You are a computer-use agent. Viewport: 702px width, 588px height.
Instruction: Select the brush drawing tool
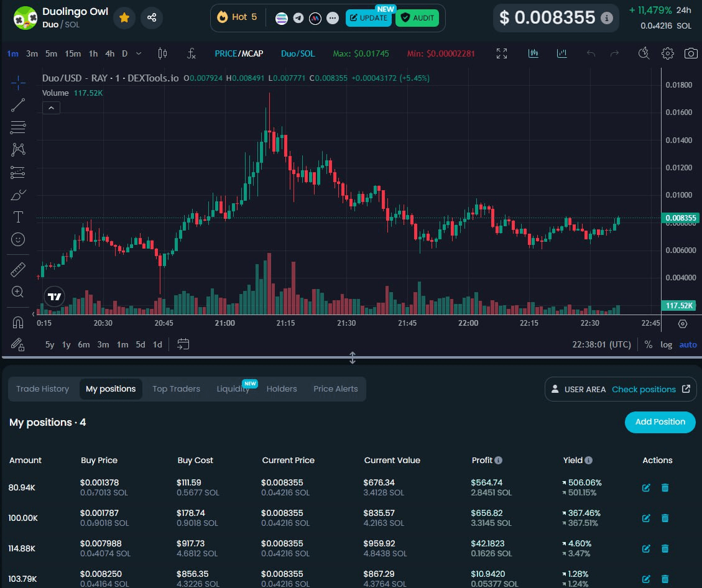(x=18, y=195)
